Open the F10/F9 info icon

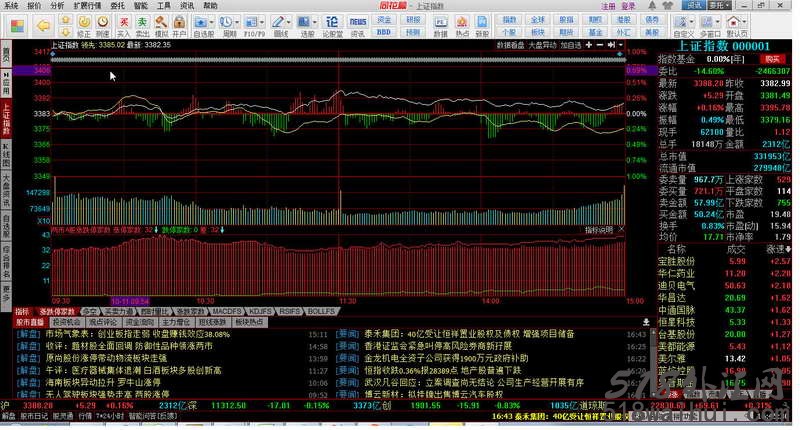(252, 22)
